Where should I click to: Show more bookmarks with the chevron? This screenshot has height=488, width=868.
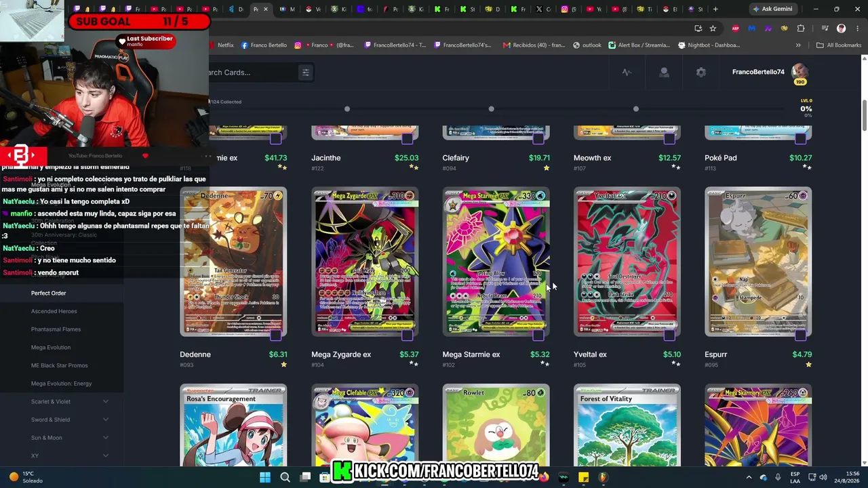[x=798, y=45]
